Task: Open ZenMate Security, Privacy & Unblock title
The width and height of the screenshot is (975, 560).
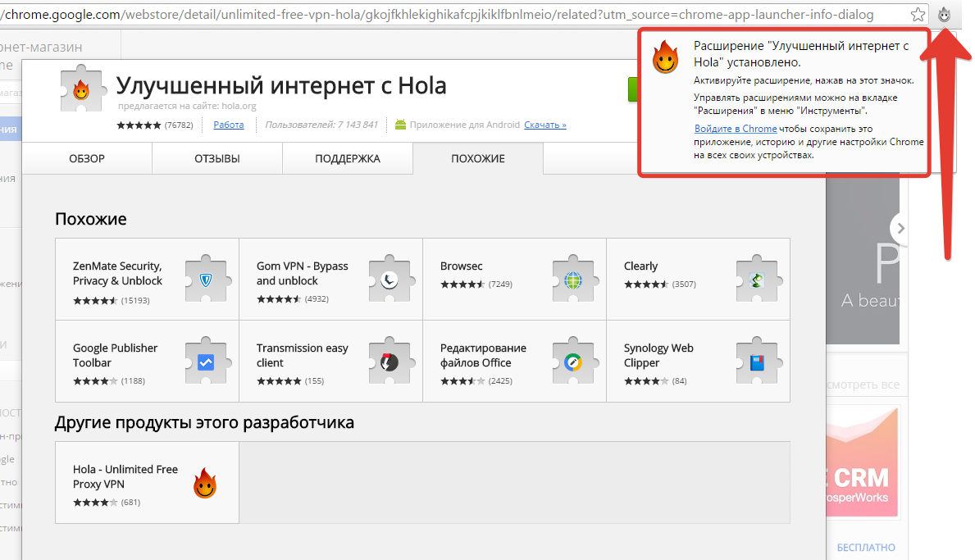Action: [117, 274]
